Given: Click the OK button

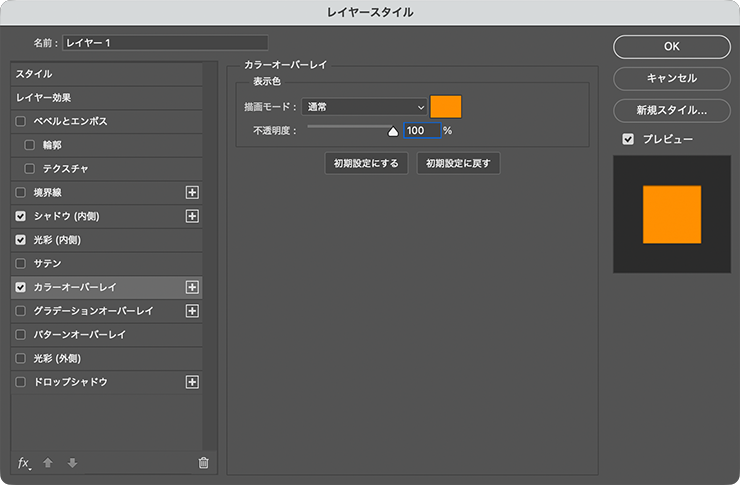Looking at the screenshot, I should pos(671,46).
